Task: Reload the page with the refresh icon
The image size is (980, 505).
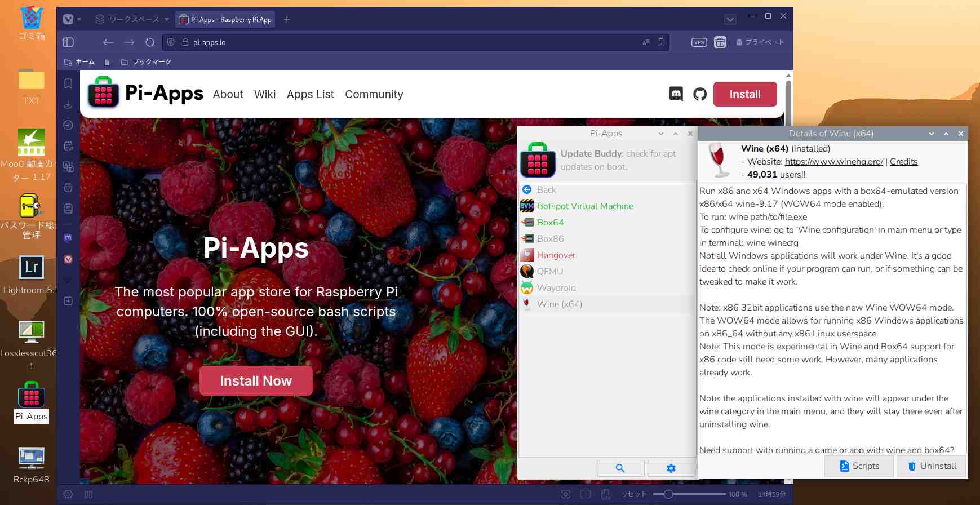Action: click(150, 42)
